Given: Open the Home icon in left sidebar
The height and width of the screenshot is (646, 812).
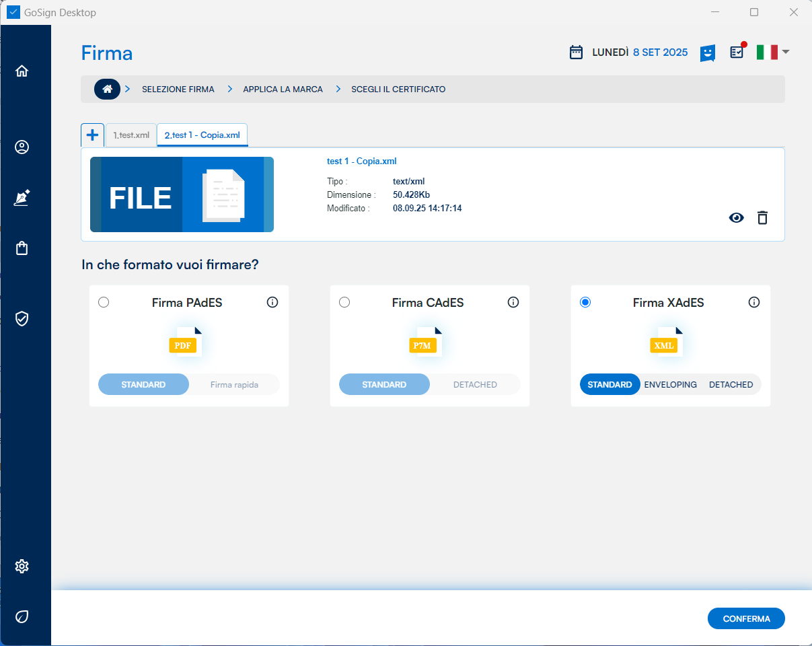Looking at the screenshot, I should tap(22, 71).
